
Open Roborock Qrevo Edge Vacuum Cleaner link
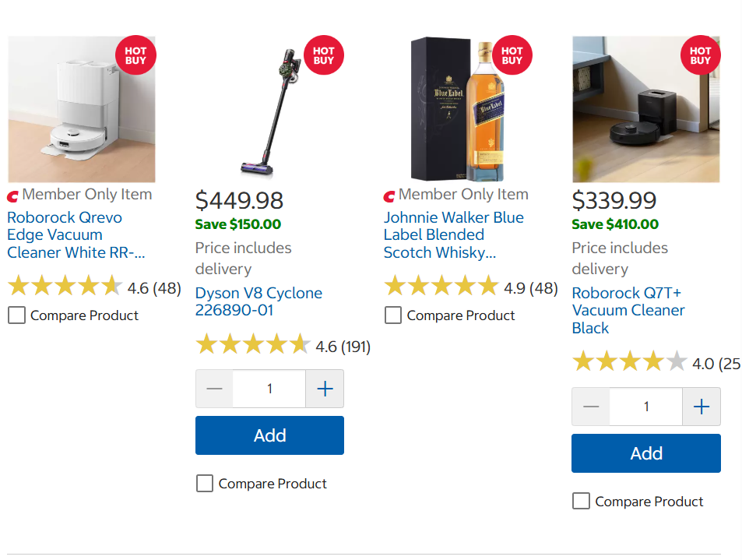(x=76, y=234)
